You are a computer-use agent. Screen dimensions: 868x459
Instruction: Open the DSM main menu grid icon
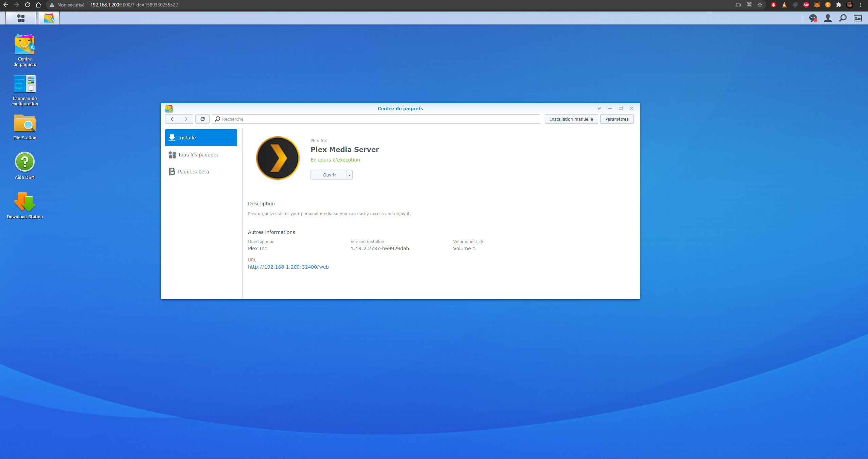[21, 18]
